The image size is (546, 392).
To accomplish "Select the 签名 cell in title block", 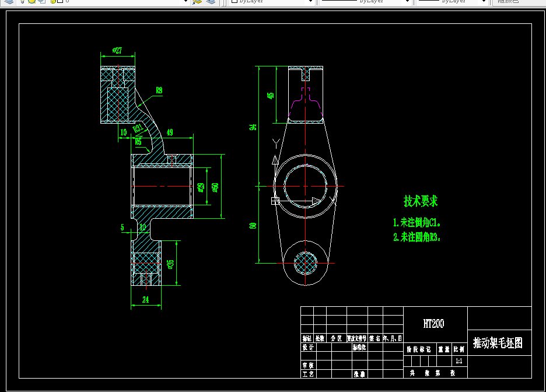I will click(374, 338).
